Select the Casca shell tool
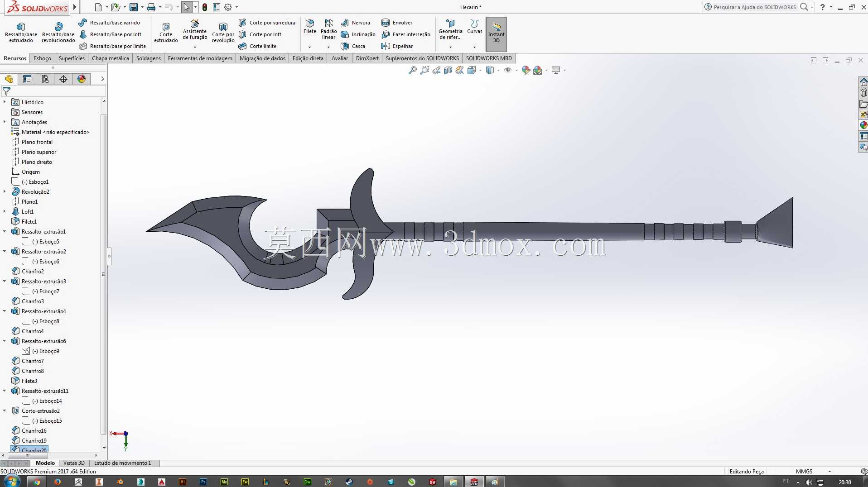The image size is (868, 487). coord(353,46)
